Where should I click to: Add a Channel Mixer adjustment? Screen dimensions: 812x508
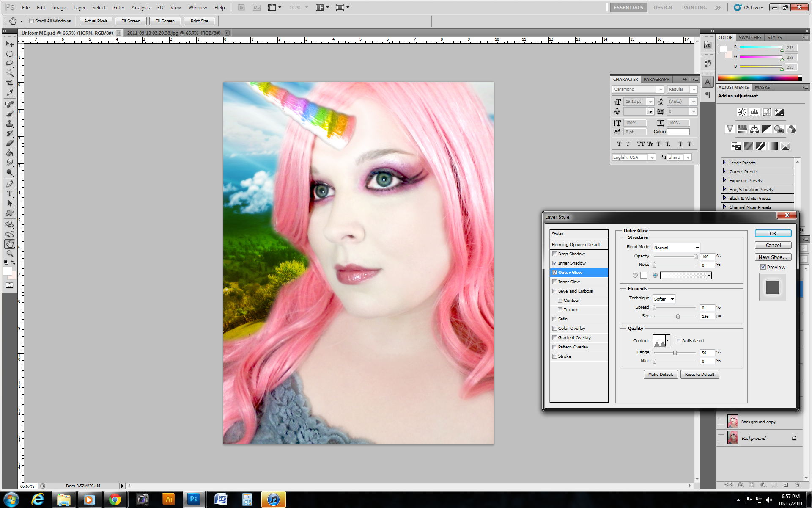[x=791, y=129]
